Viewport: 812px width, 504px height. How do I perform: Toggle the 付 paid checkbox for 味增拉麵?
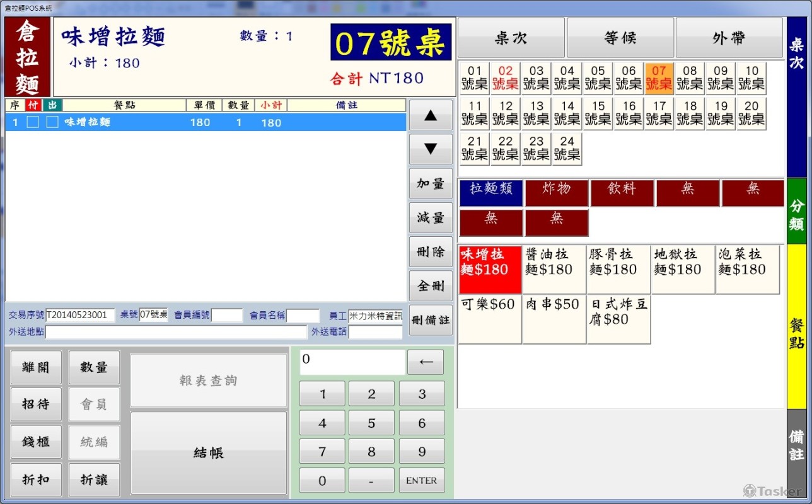click(x=33, y=122)
